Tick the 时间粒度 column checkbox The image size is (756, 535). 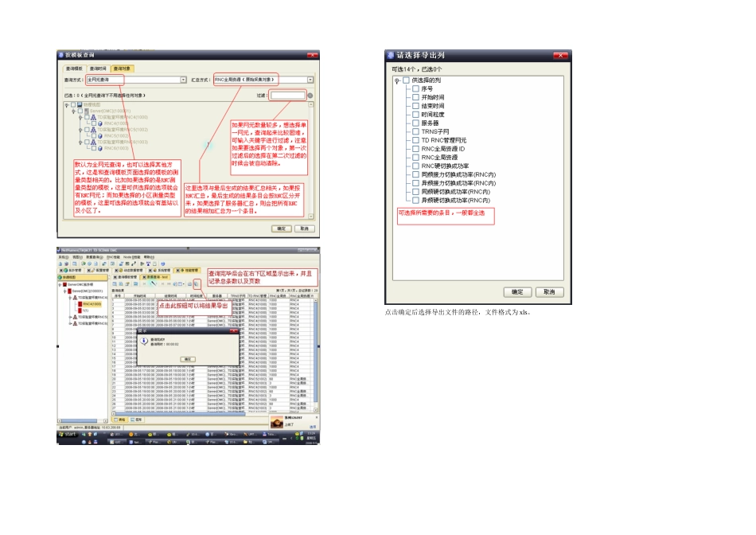(x=415, y=115)
